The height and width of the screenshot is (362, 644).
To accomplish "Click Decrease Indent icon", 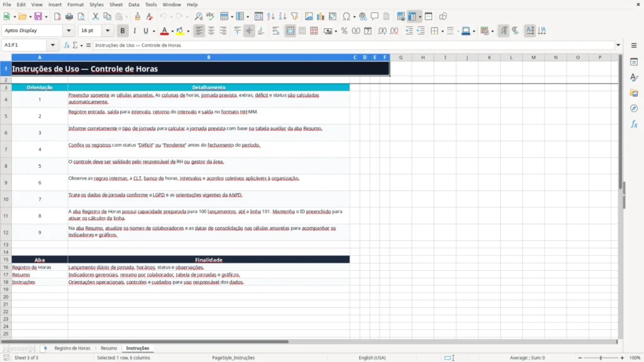I will (421, 31).
